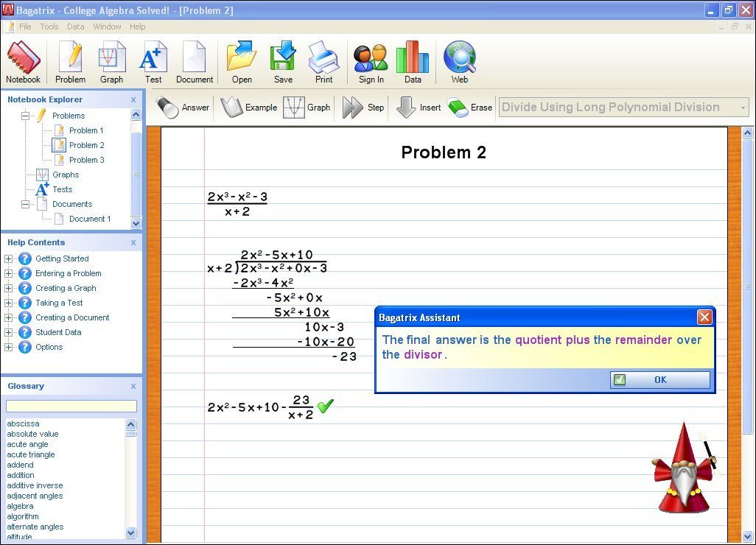This screenshot has height=545, width=756.
Task: Click the Glossary search input field
Action: coord(71,407)
